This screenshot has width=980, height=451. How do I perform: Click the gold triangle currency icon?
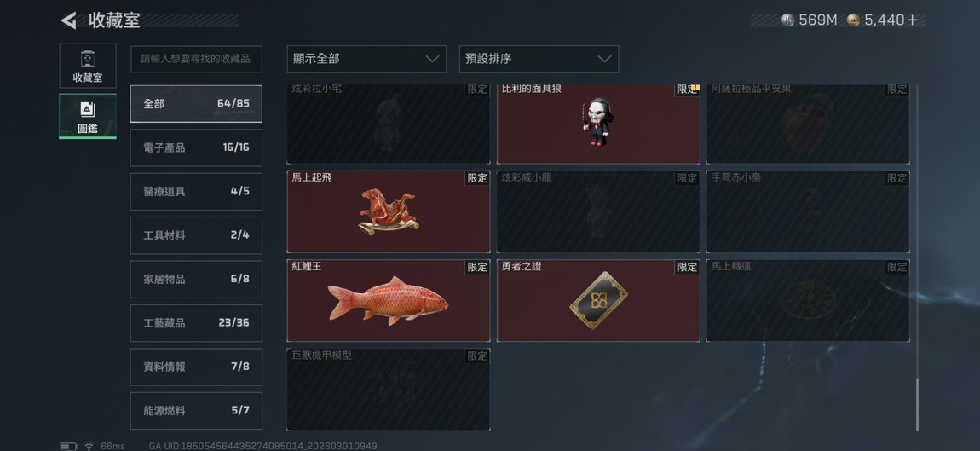click(x=853, y=20)
